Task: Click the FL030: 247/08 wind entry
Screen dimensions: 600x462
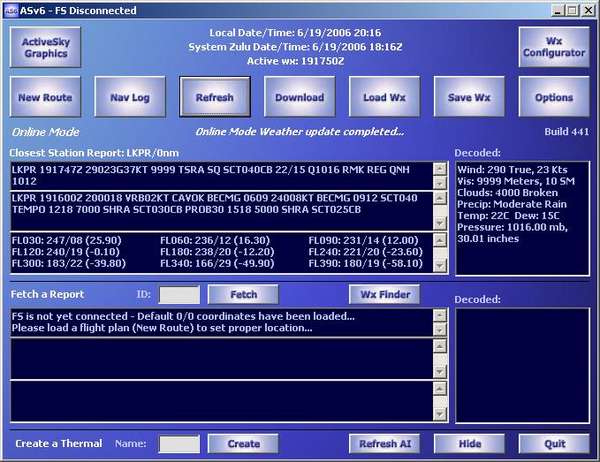Action: [x=67, y=240]
